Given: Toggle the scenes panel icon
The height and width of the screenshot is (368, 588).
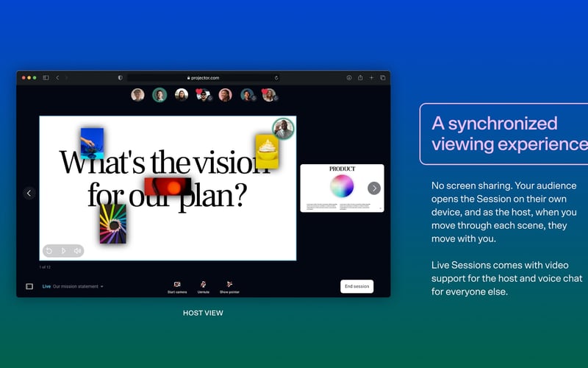Looking at the screenshot, I should pos(29,286).
